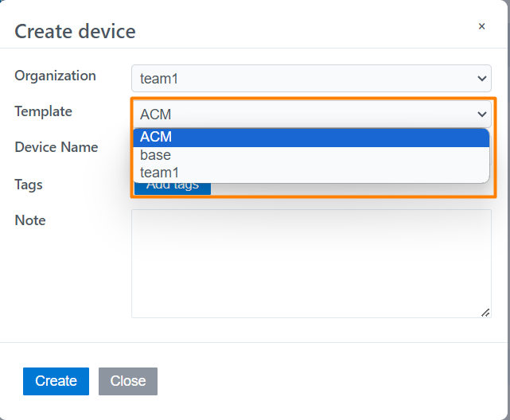Click the Device Name label
This screenshot has height=420, width=510.
pos(56,147)
